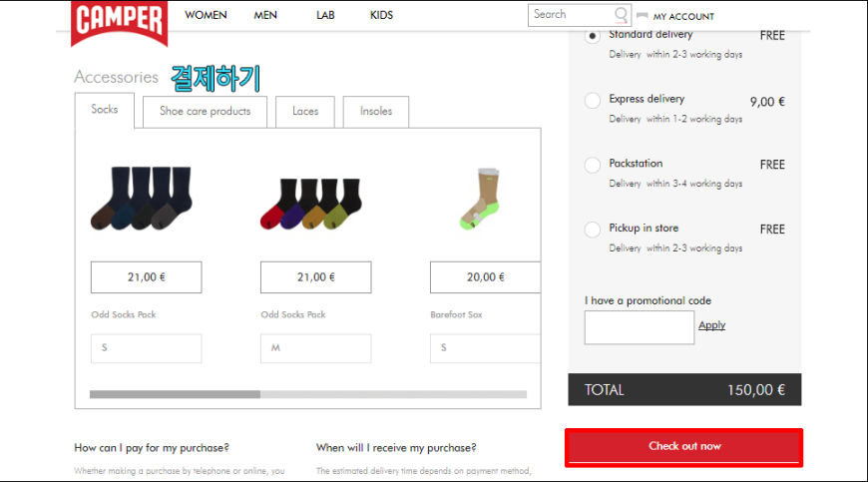
Task: Click 'How can I pay for my purchase?'
Action: click(x=152, y=448)
